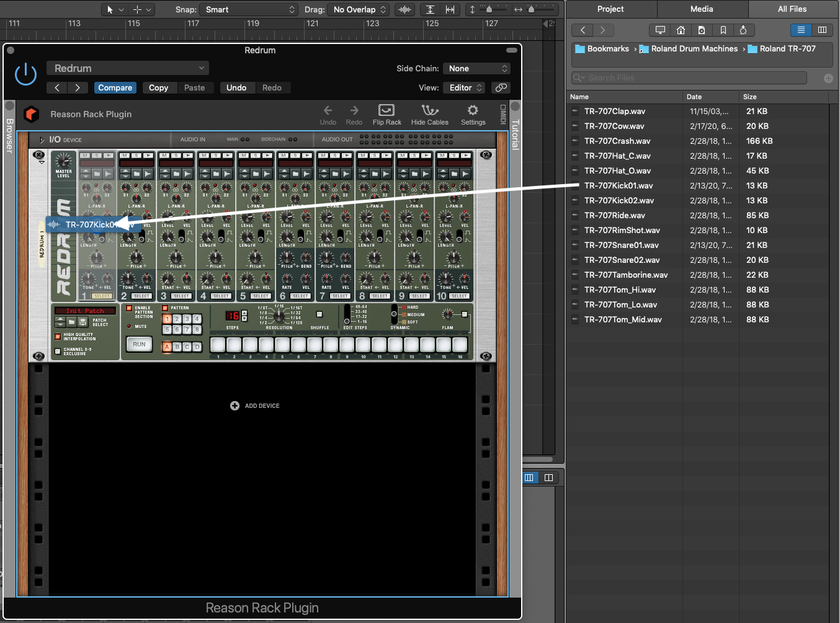
Task: Switch to the Media tab
Action: [702, 9]
